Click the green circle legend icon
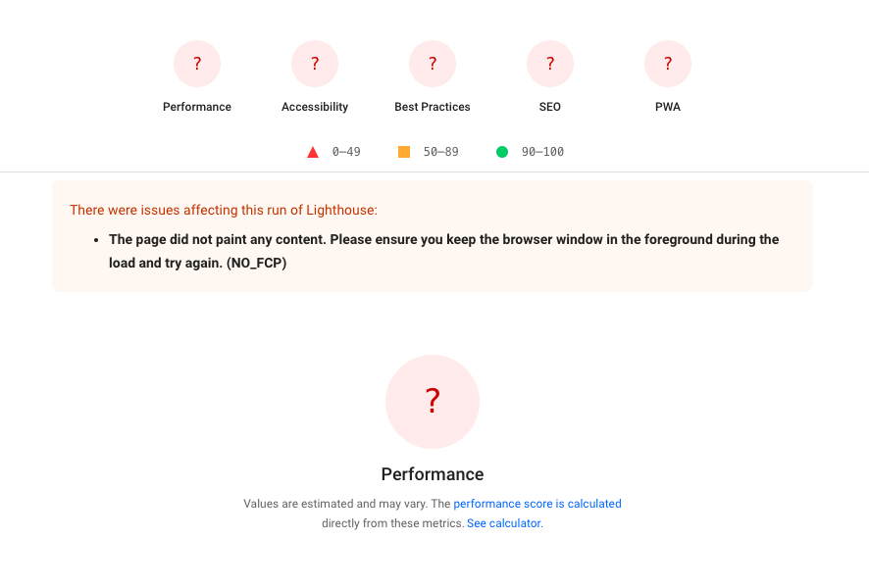The image size is (869, 588). coord(502,152)
